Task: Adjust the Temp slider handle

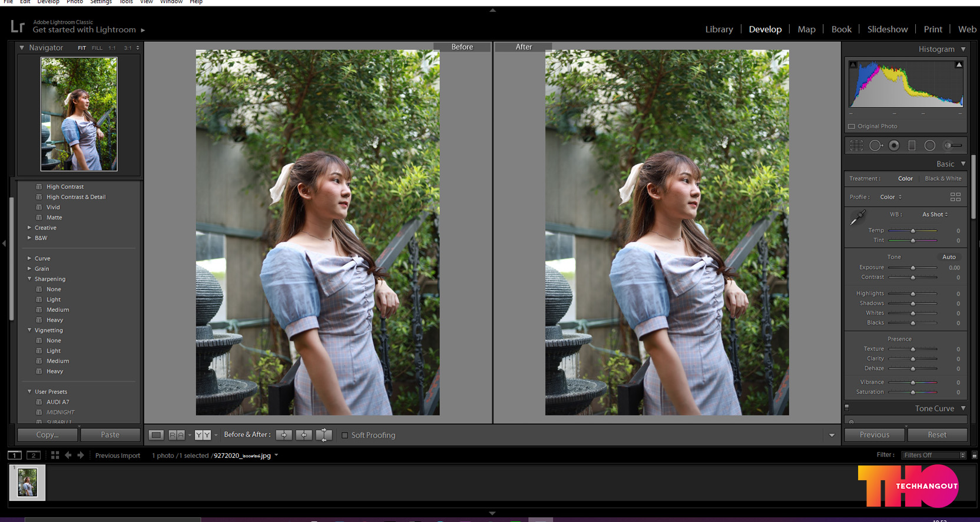Action: click(x=913, y=231)
